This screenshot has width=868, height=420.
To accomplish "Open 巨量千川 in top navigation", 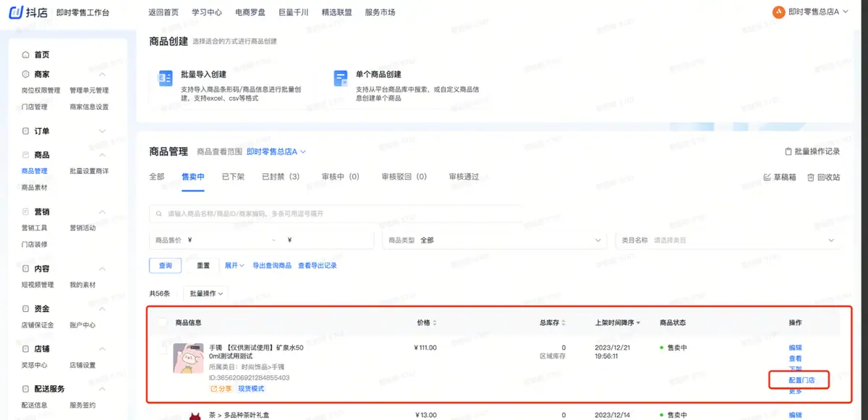I will [294, 12].
